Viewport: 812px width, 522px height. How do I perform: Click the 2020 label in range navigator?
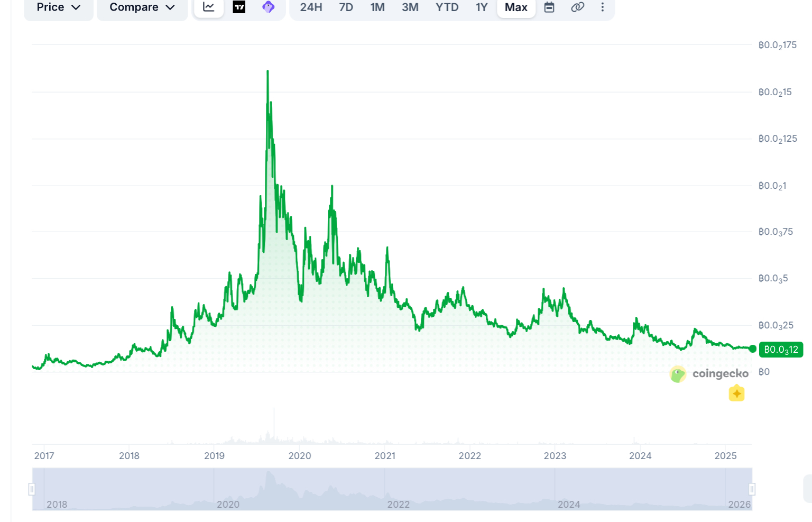[228, 505]
